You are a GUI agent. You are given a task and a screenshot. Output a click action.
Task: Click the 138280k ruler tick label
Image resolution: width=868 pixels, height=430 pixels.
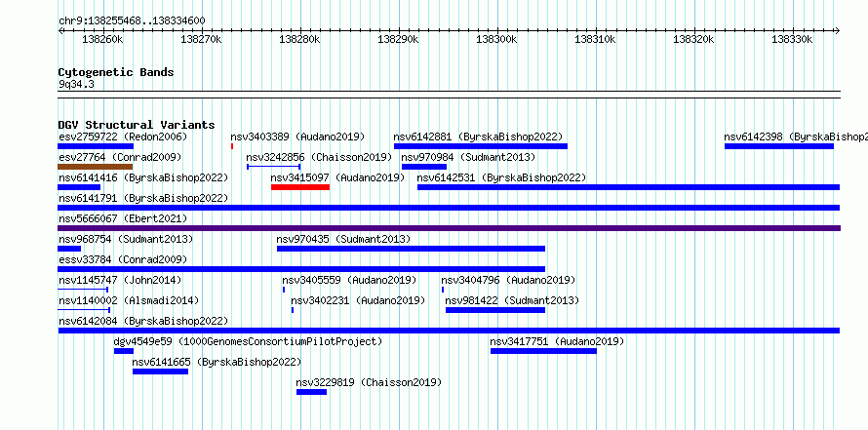300,39
